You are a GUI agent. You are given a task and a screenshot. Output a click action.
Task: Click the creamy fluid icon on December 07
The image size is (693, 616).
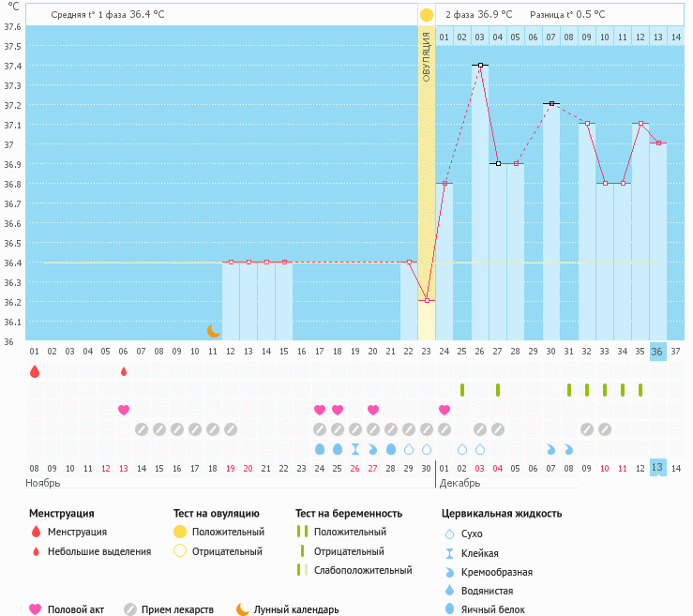(x=551, y=449)
